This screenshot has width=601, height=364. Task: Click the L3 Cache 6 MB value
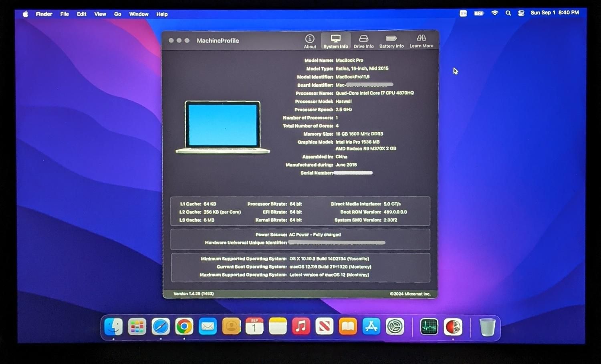pos(209,220)
